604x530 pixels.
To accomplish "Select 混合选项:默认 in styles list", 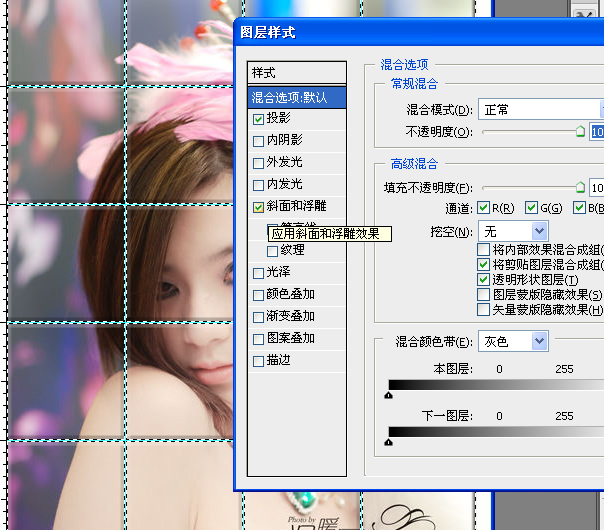I will [x=297, y=97].
